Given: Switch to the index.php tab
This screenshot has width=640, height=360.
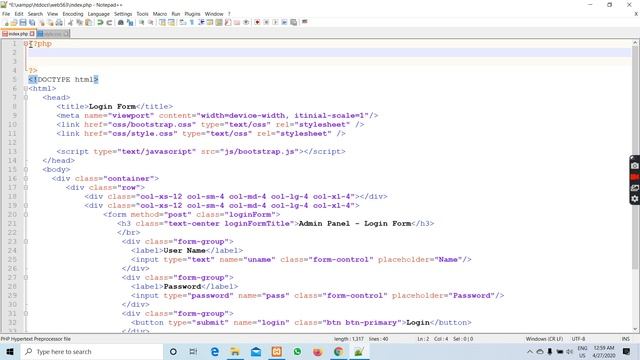Looking at the screenshot, I should (18, 34).
